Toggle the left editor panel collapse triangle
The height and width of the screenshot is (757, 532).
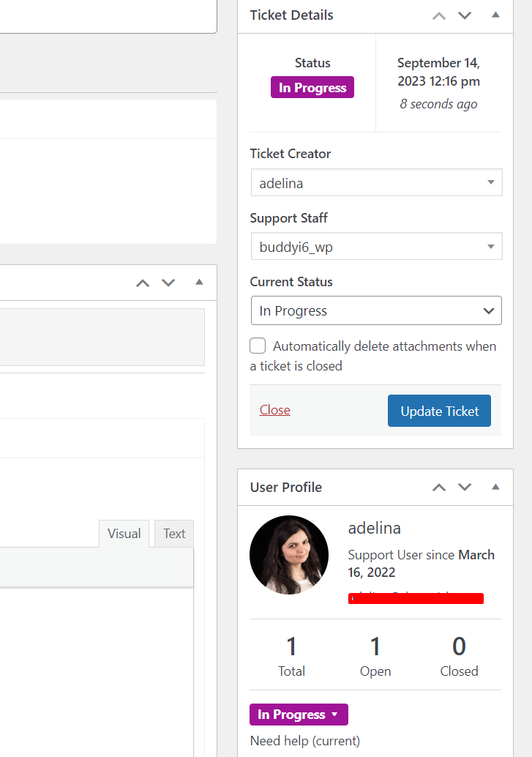199,282
